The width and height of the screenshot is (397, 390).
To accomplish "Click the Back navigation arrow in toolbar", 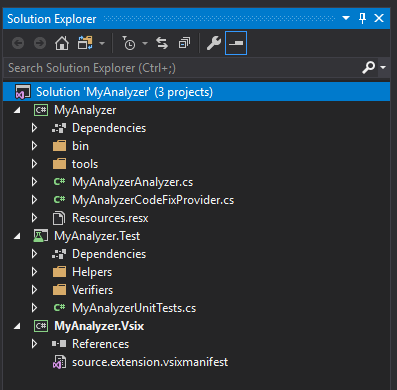I will (18, 43).
